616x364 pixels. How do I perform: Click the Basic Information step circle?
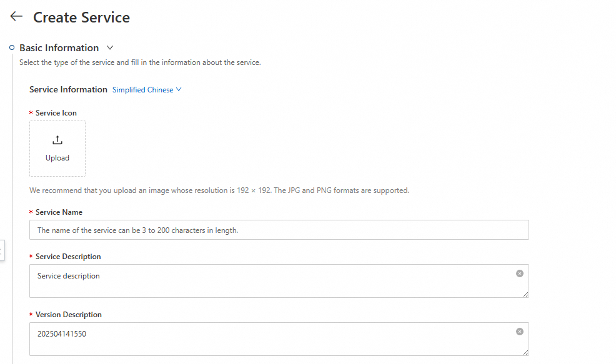pyautogui.click(x=12, y=47)
